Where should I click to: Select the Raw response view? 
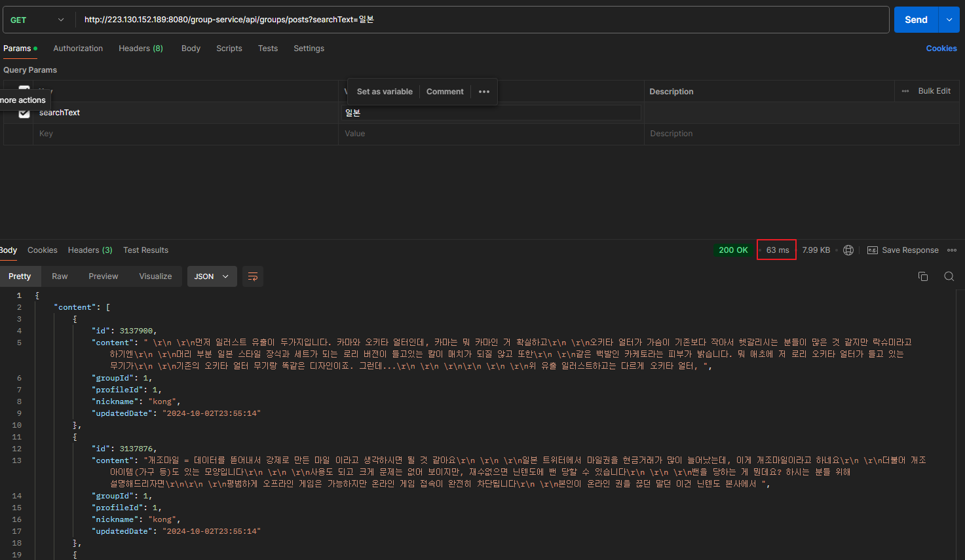(x=60, y=276)
